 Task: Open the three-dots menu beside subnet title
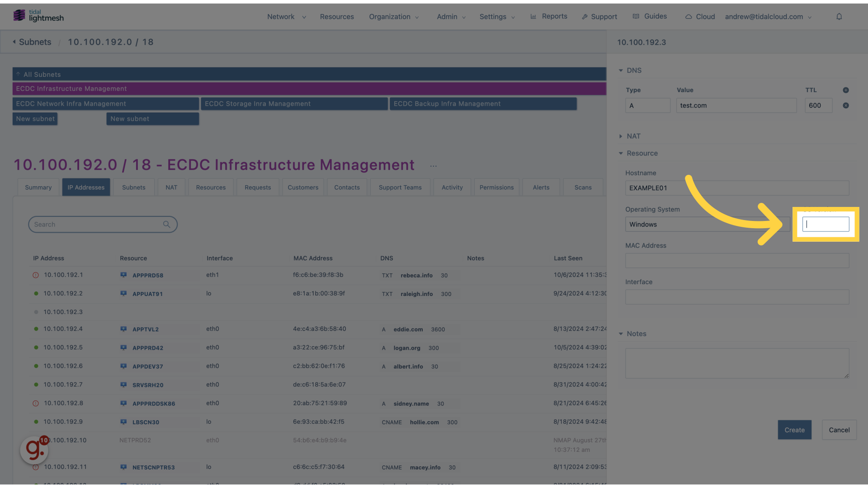click(x=433, y=166)
